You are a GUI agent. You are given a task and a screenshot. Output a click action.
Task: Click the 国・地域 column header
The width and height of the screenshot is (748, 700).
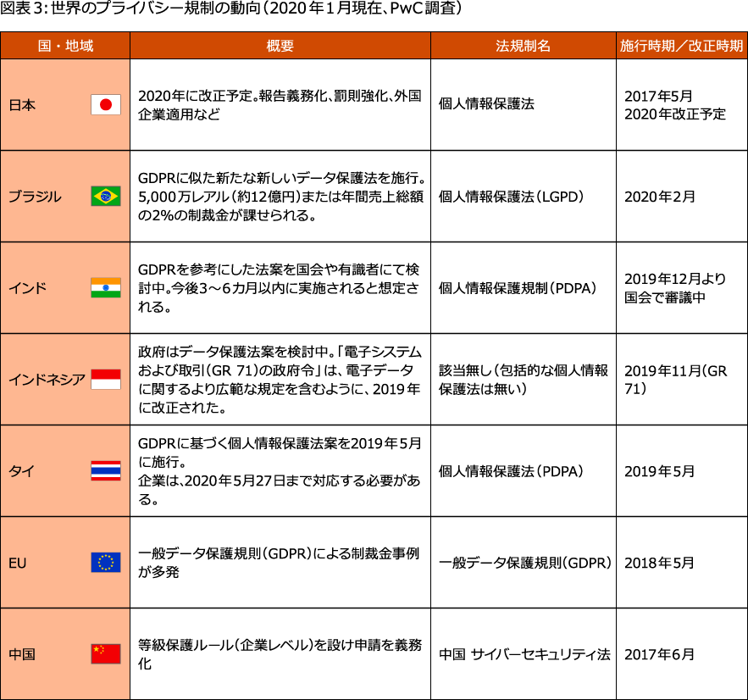point(65,46)
